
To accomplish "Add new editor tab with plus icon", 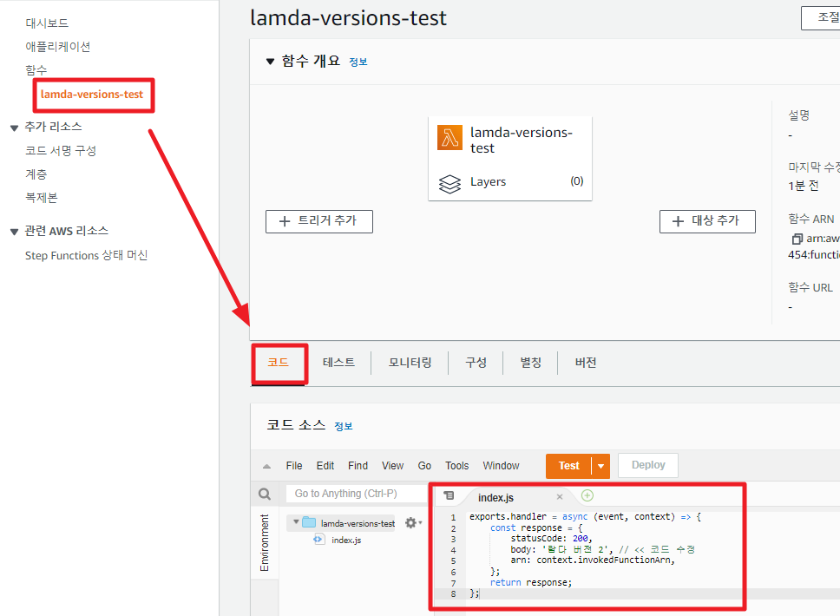I will click(587, 496).
